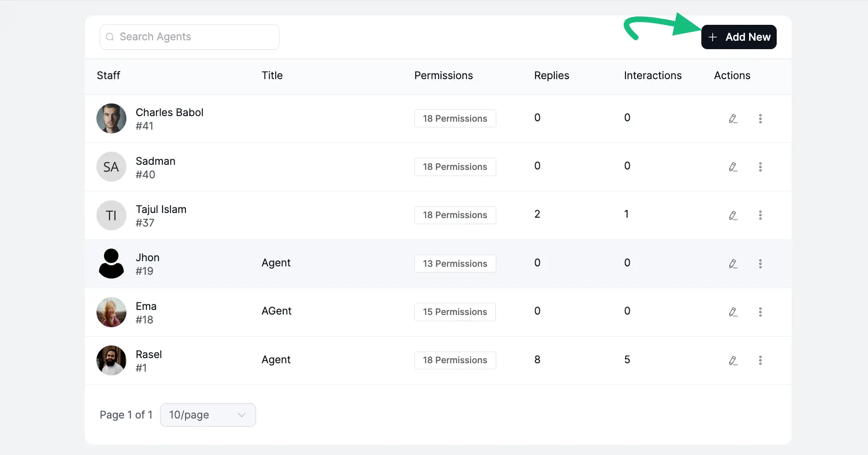The image size is (868, 455).
Task: Open the three-dot menu for Jhon
Action: click(760, 264)
